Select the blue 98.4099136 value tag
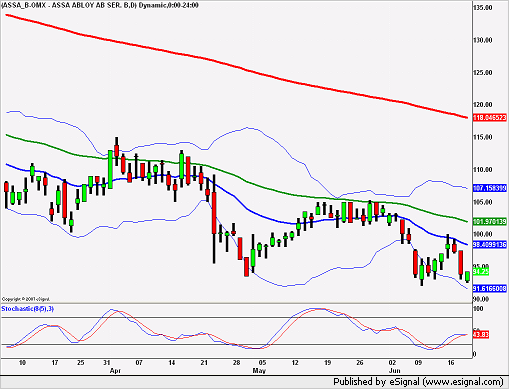 coord(490,244)
